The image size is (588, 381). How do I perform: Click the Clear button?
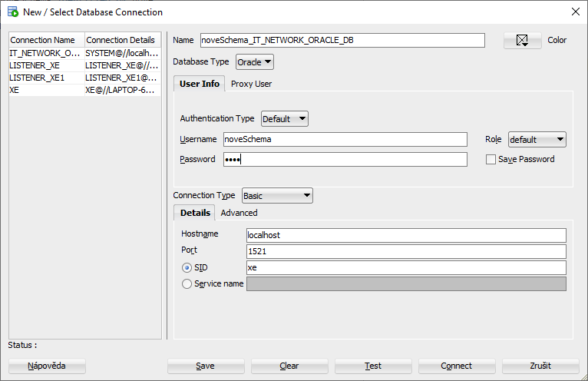(x=289, y=366)
